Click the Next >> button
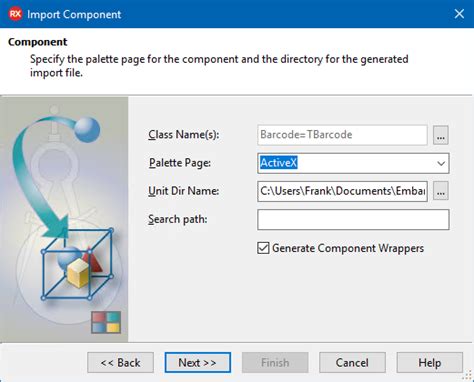The height and width of the screenshot is (382, 474). click(198, 363)
